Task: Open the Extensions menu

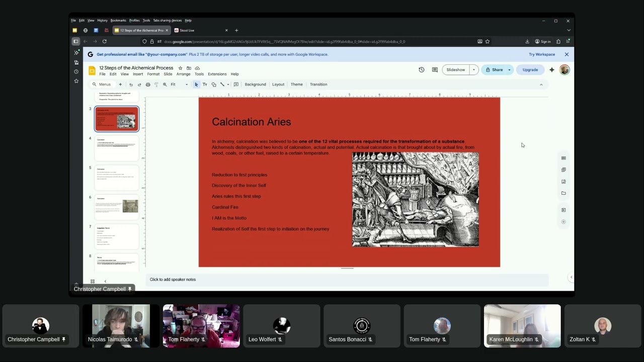Action: 217,74
